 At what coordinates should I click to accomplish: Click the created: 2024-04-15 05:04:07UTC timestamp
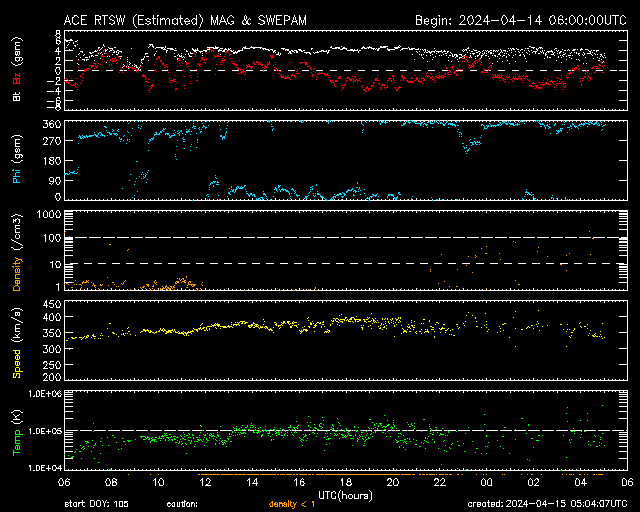[x=547, y=504]
